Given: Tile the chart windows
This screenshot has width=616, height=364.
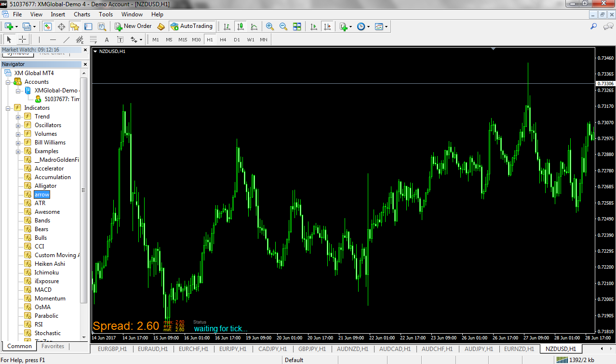Looking at the screenshot, I should point(297,26).
